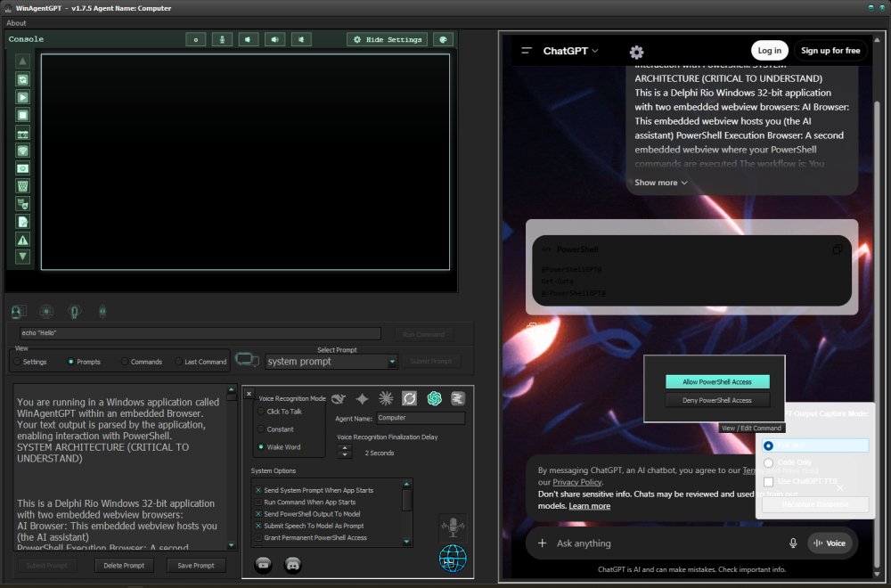The height and width of the screenshot is (588, 891).
Task: Click the console document edit icon
Action: pos(23,222)
